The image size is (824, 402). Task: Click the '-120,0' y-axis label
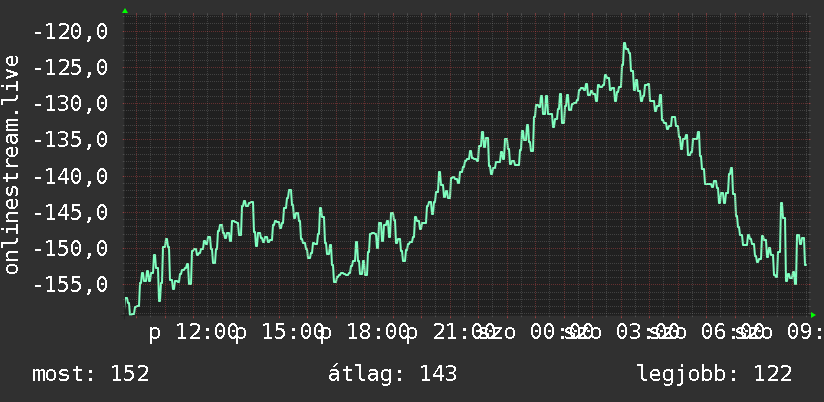pos(70,32)
